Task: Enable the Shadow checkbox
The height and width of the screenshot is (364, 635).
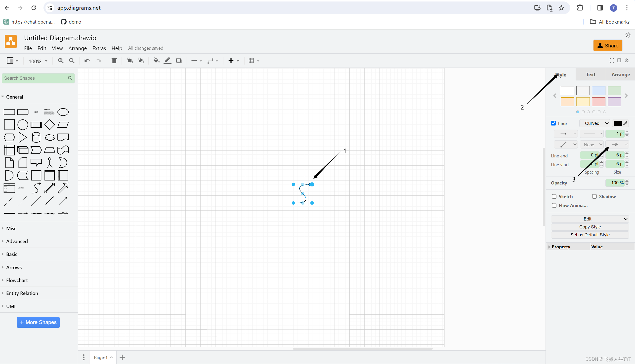Action: pyautogui.click(x=594, y=196)
